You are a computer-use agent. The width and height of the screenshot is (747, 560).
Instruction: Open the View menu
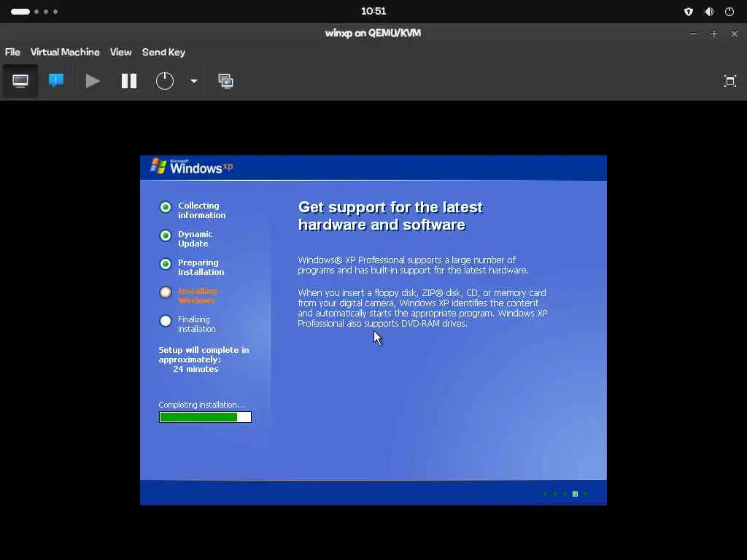[120, 52]
